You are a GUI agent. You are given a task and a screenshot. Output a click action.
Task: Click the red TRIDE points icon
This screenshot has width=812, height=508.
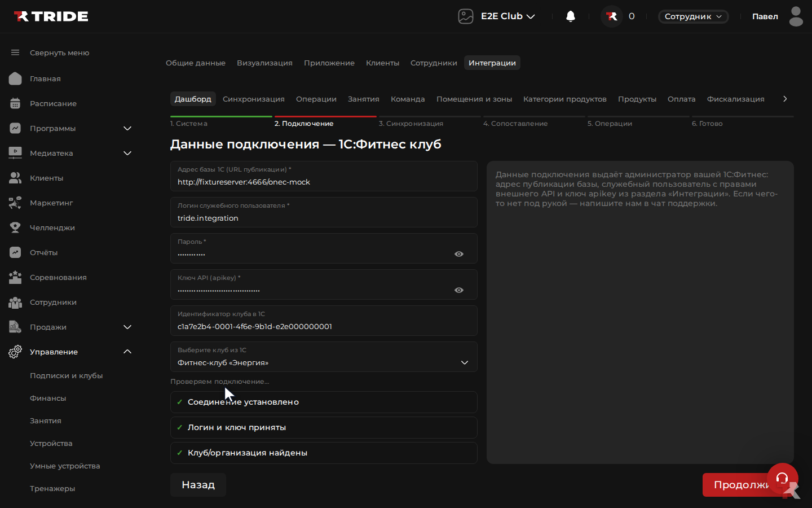click(612, 16)
